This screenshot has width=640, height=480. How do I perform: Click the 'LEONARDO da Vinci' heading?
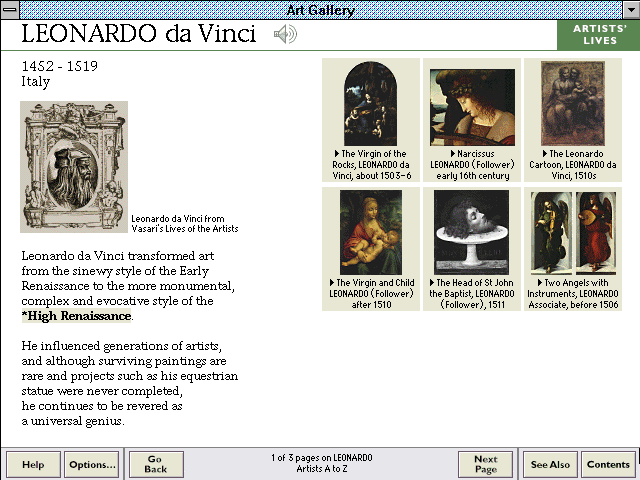coord(138,33)
